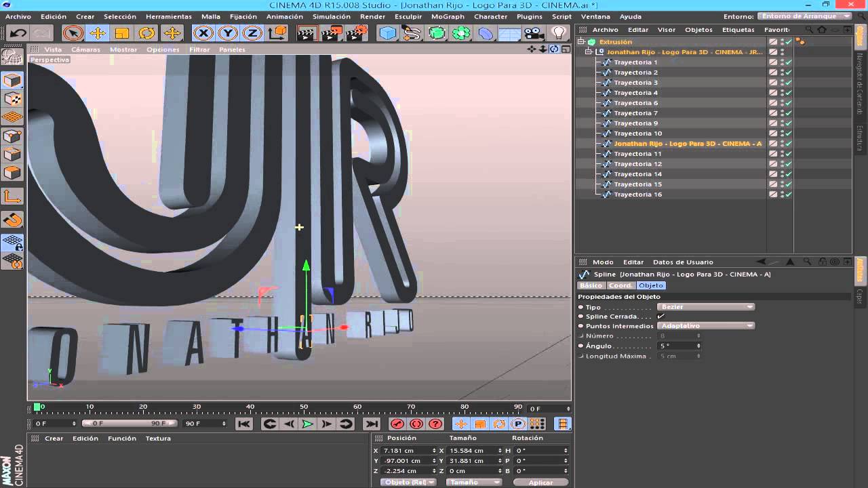868x488 pixels.
Task: Add a light object
Action: (559, 33)
